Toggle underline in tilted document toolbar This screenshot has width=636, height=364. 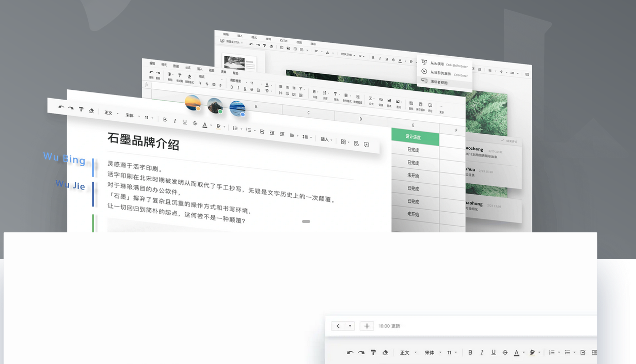tap(185, 122)
